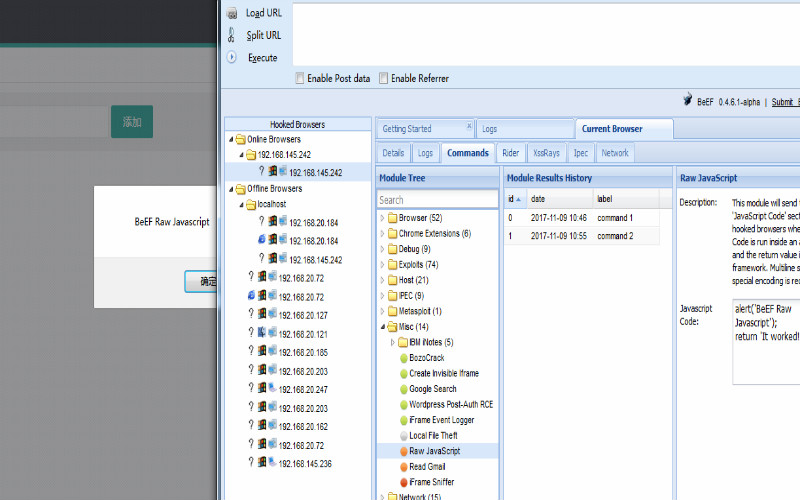This screenshot has height=500, width=800.
Task: Open the XssRays sub-tab
Action: 546,153
